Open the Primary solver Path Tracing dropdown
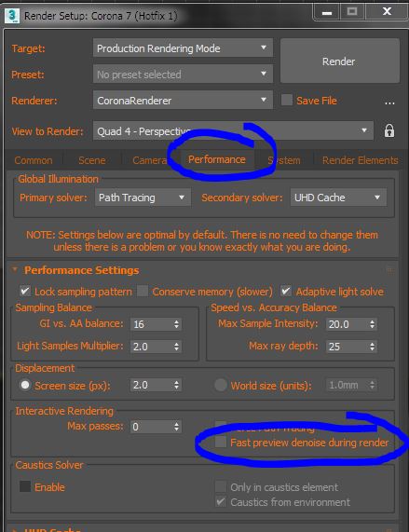The height and width of the screenshot is (532, 409). (143, 198)
